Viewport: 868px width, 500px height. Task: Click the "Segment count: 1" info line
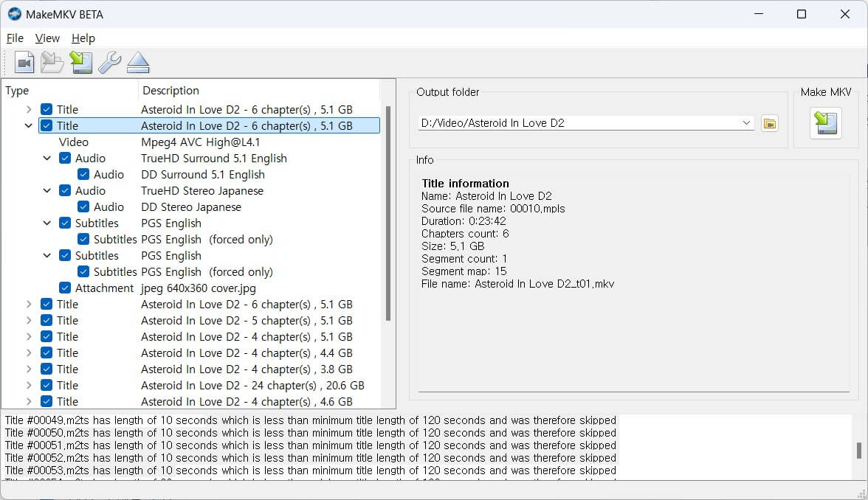click(464, 259)
